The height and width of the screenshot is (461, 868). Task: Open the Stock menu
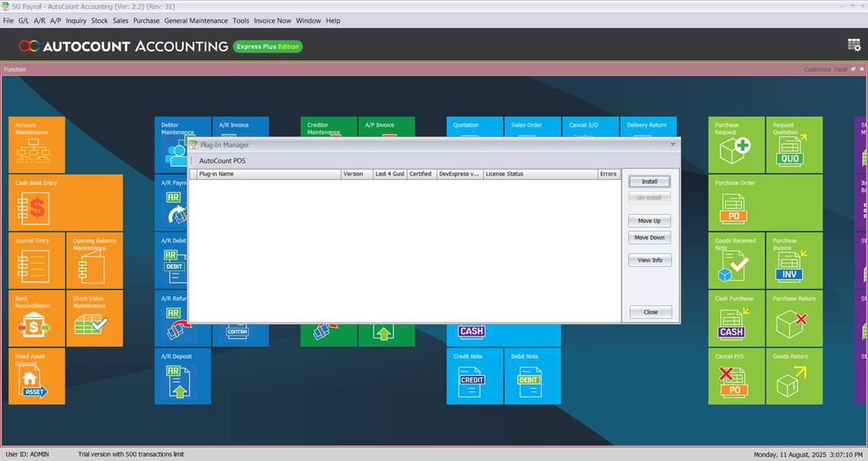pos(100,21)
